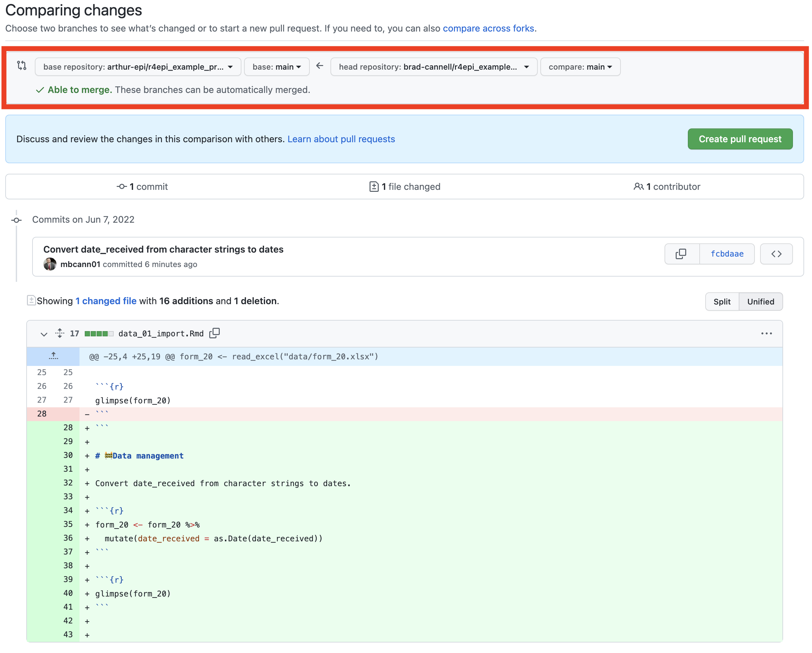Click the compare/switch branches icon
Screen dimensions: 812x653
22,65
